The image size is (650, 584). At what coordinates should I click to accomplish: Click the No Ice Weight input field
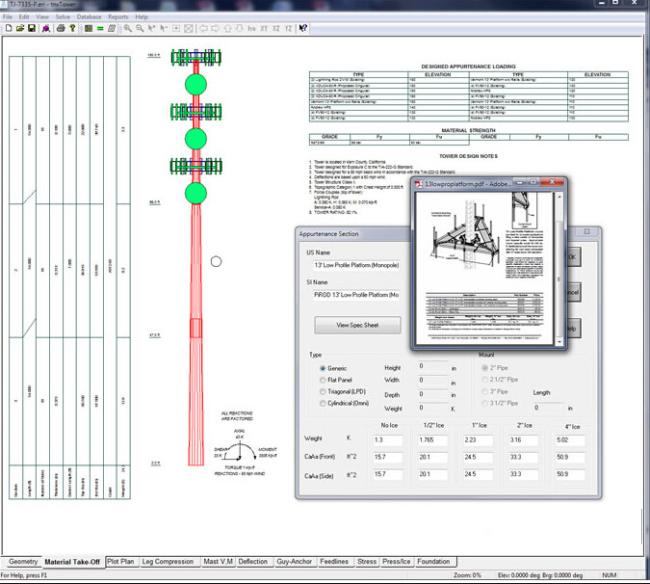385,439
